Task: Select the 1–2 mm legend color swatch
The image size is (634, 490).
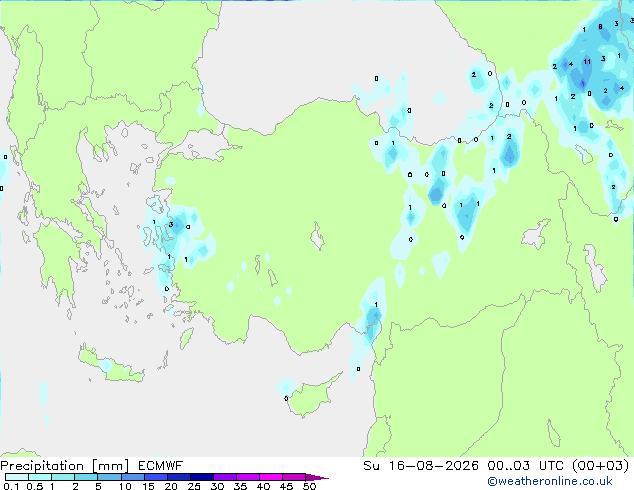Action: coord(63,477)
